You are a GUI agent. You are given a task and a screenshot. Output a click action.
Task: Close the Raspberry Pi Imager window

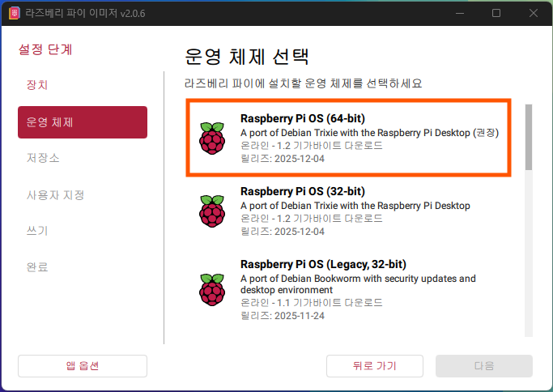[x=534, y=14]
